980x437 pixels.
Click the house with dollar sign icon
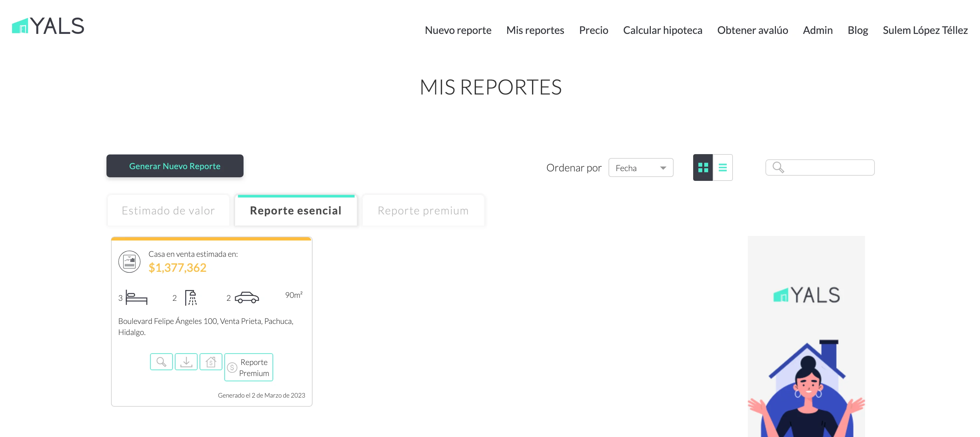click(x=211, y=362)
